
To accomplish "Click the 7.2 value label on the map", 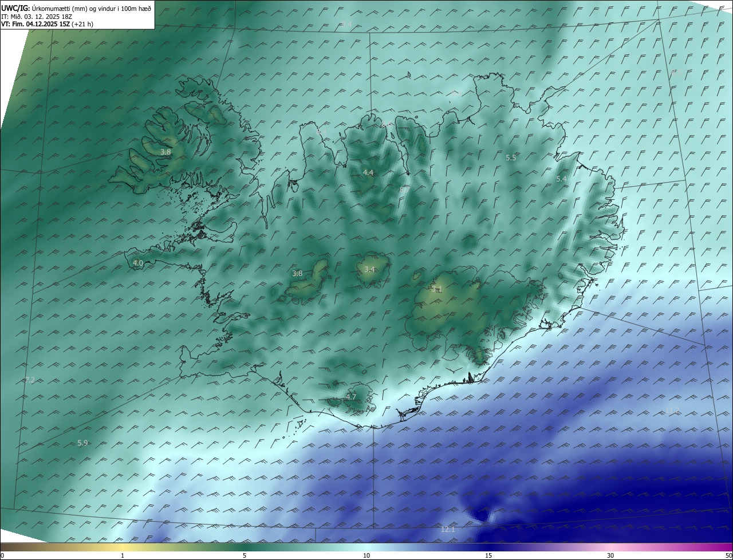I will coord(30,380).
